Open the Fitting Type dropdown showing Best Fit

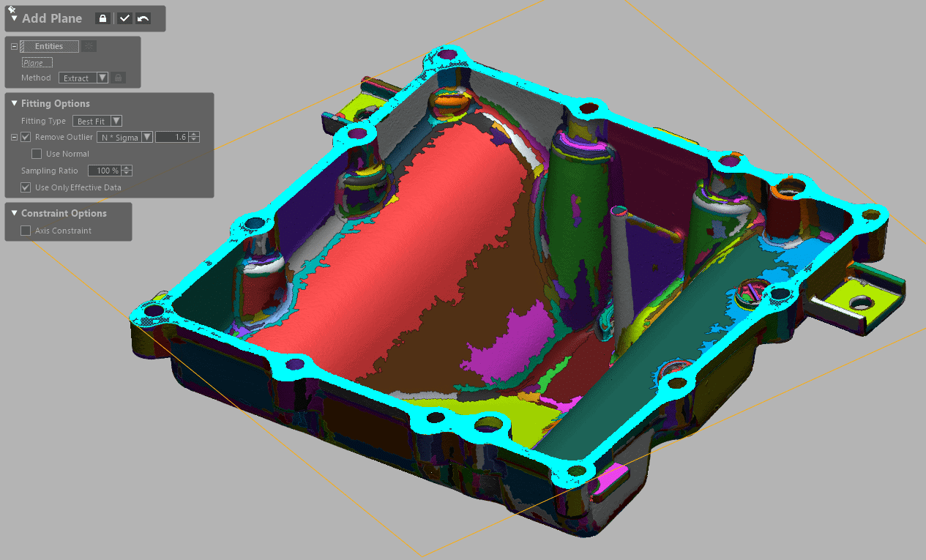(x=97, y=121)
